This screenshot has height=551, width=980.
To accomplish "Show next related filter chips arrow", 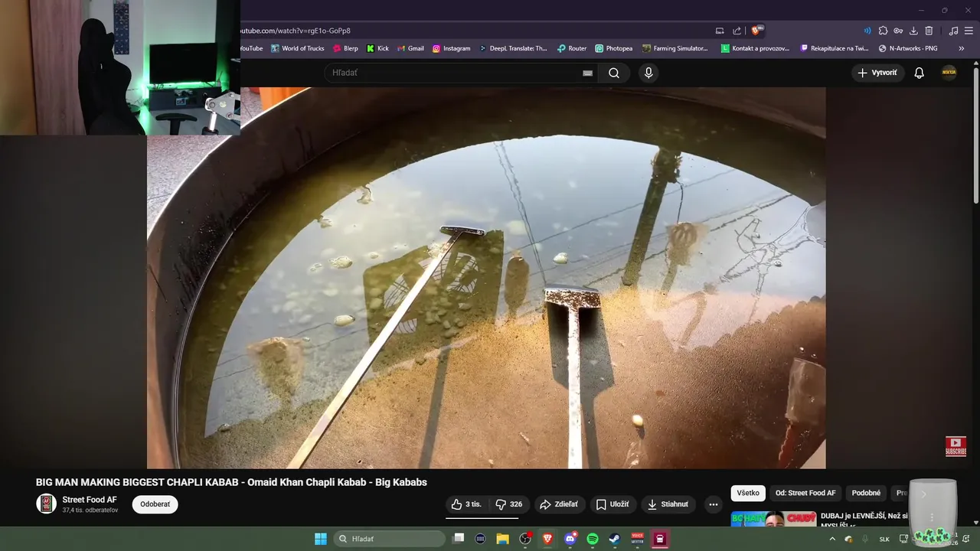I will (923, 494).
